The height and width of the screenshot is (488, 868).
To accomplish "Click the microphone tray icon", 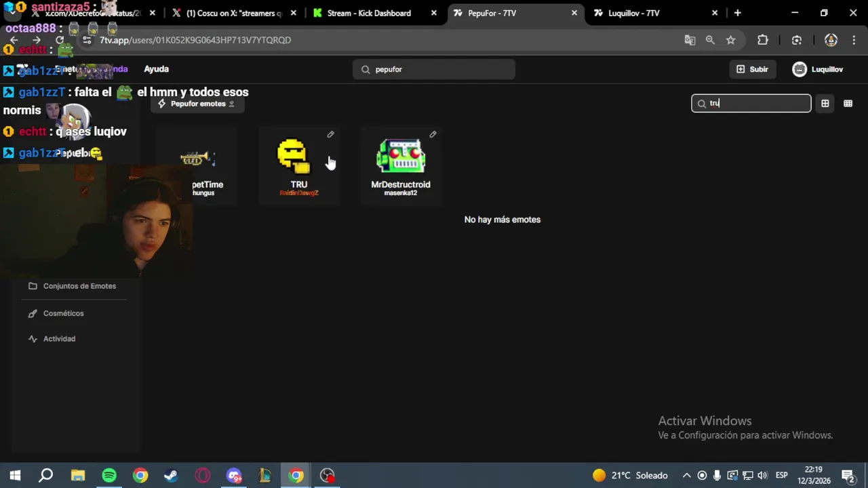I will 717,475.
